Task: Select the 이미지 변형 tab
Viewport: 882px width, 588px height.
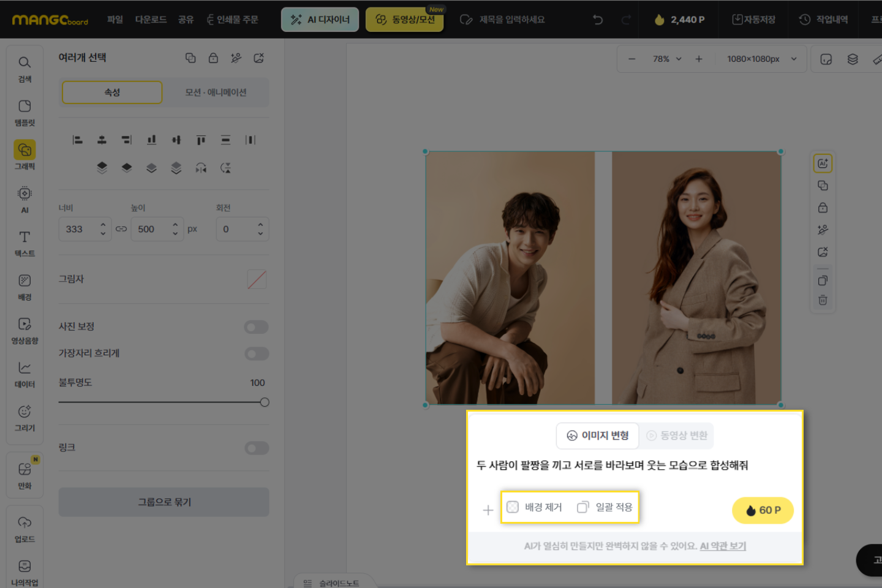Action: (x=598, y=435)
